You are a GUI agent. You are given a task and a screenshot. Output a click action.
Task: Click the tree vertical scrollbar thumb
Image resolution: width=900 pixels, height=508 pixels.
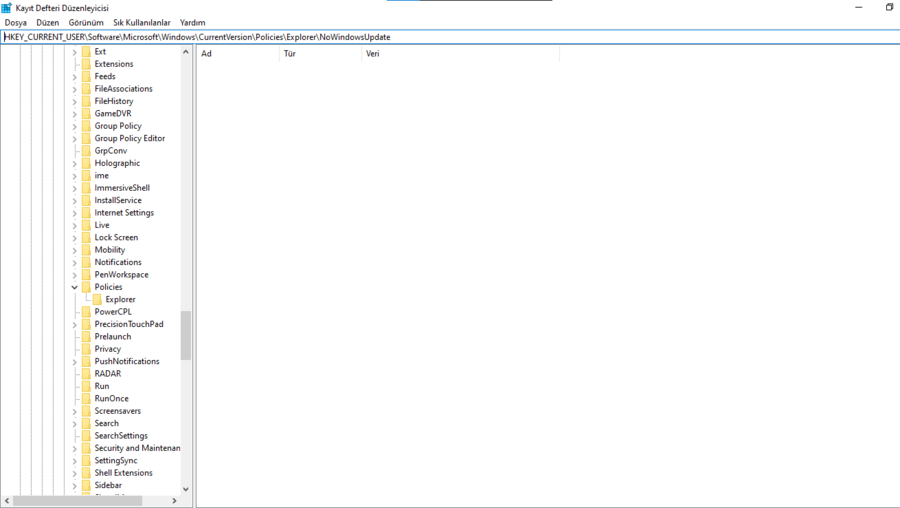pos(185,335)
